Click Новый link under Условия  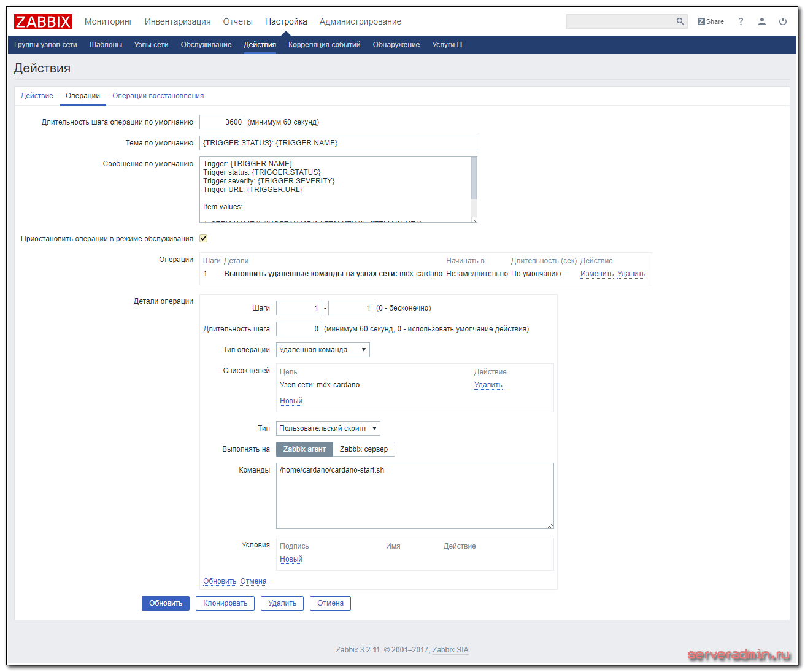tap(291, 559)
